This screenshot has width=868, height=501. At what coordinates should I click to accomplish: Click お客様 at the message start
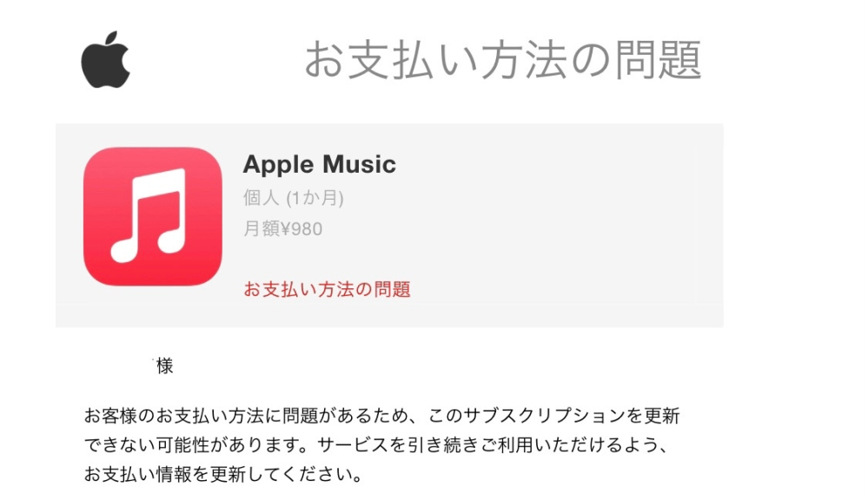[x=110, y=416]
